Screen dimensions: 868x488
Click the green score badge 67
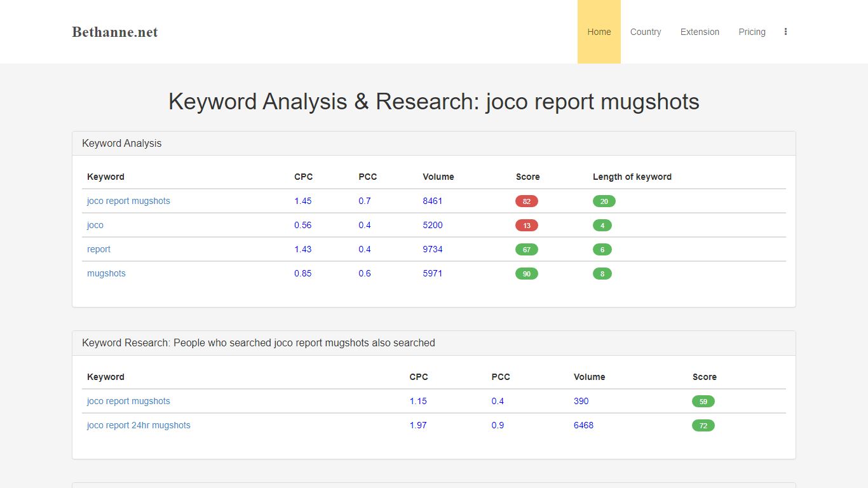[x=527, y=250]
